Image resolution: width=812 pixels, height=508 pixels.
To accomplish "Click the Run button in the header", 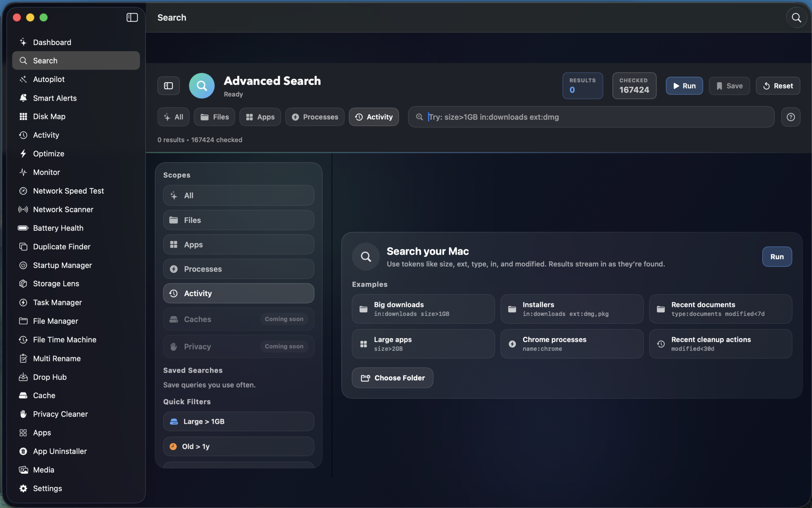I will click(x=684, y=86).
